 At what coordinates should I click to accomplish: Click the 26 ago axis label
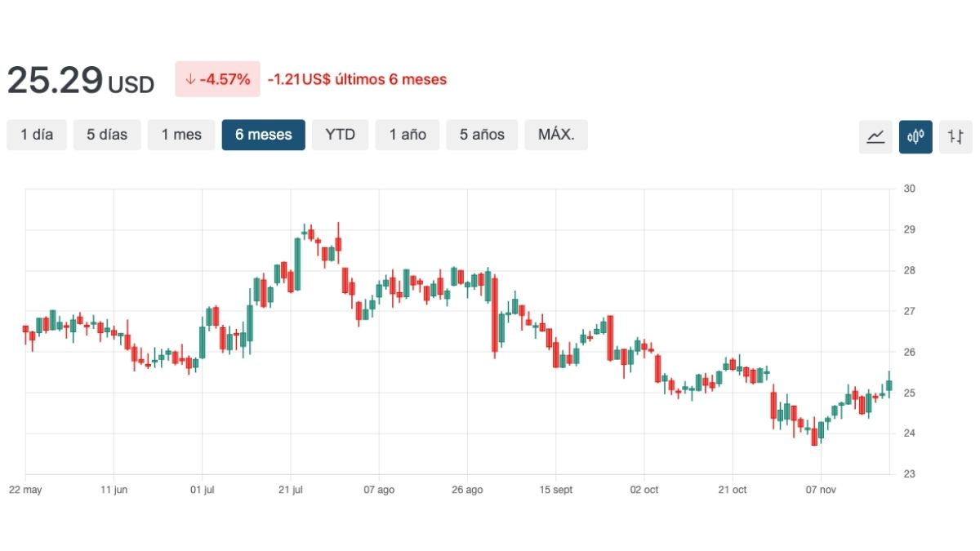point(467,490)
